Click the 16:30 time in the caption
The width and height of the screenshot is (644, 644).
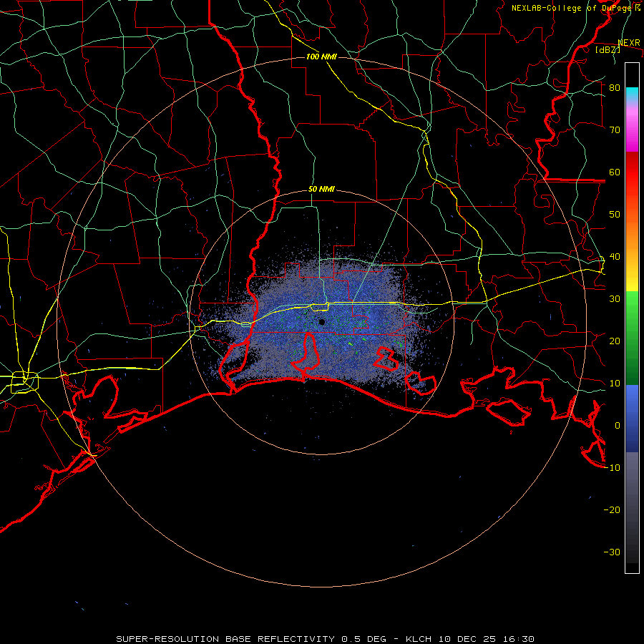(520, 639)
